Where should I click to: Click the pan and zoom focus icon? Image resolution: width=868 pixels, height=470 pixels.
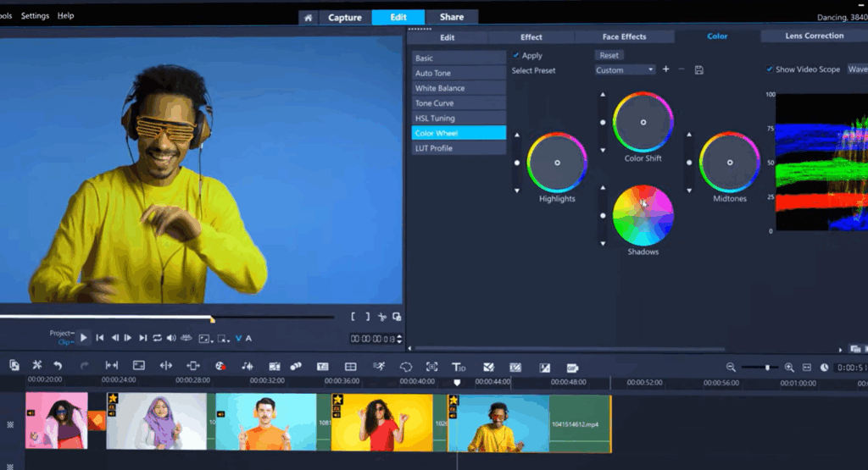click(431, 367)
